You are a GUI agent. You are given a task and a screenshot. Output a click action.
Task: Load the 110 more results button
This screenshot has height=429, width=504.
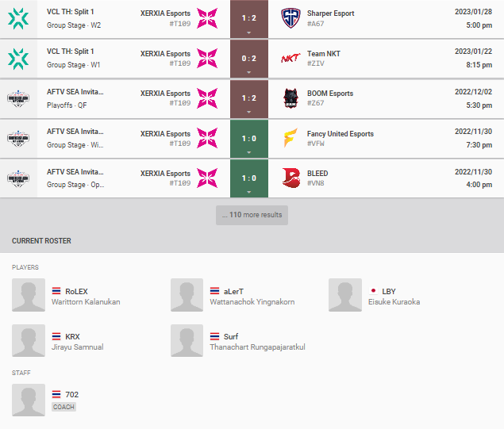pyautogui.click(x=252, y=215)
